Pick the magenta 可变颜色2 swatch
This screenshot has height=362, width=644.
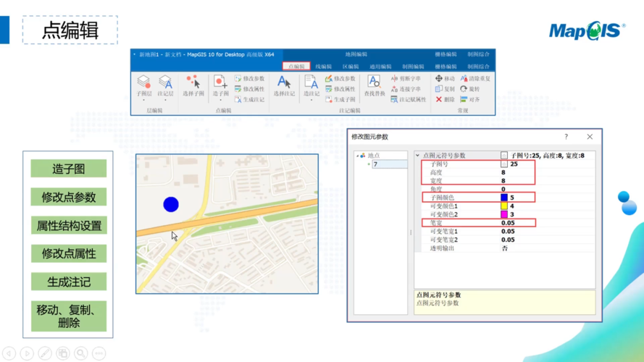pos(504,214)
